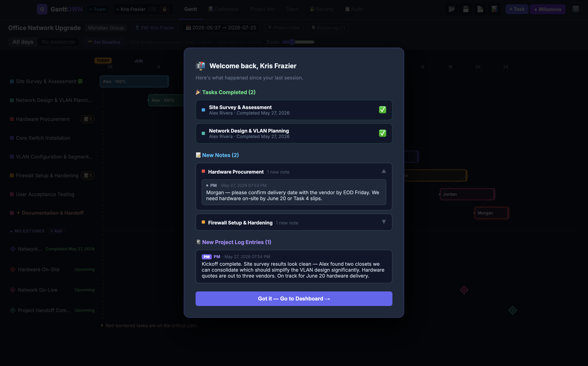Click the orange color square of Firewall Setup row

pyautogui.click(x=12, y=175)
